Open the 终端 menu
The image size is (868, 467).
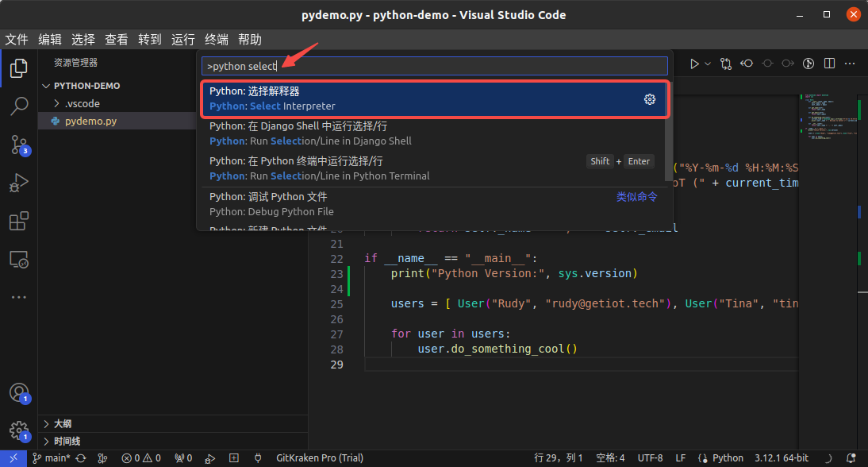(x=217, y=40)
